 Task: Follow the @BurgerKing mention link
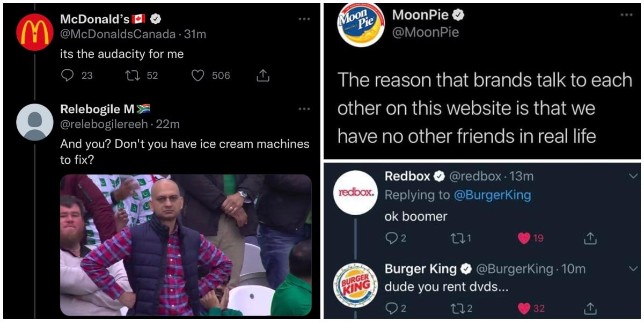(x=493, y=195)
